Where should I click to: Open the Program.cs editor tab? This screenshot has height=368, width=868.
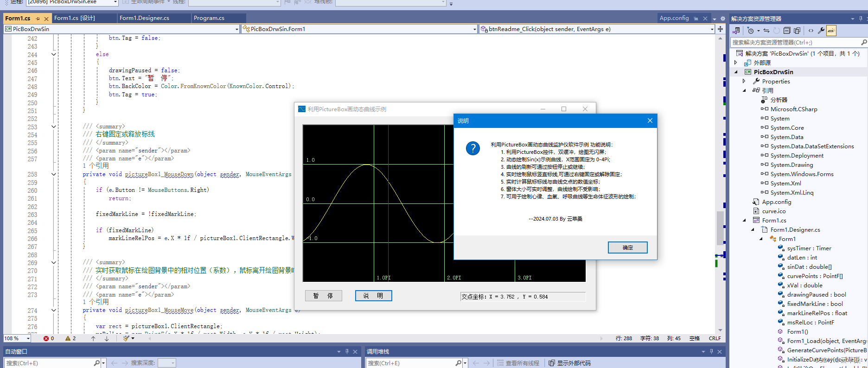tap(209, 18)
